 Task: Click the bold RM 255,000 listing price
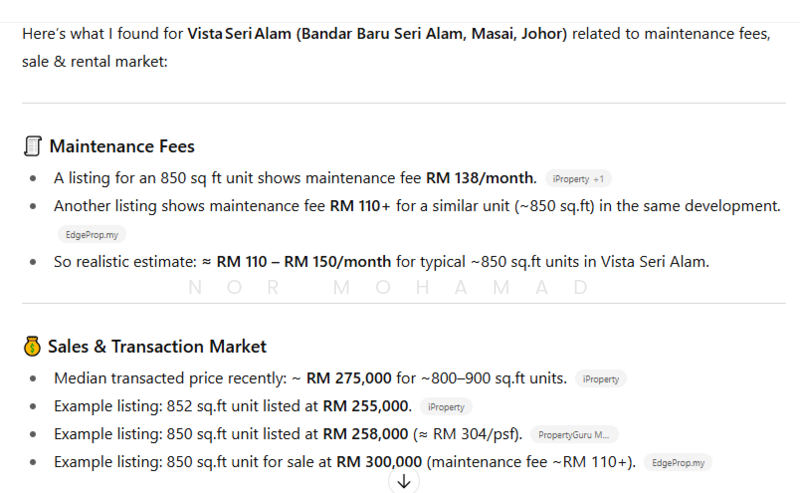pos(367,406)
